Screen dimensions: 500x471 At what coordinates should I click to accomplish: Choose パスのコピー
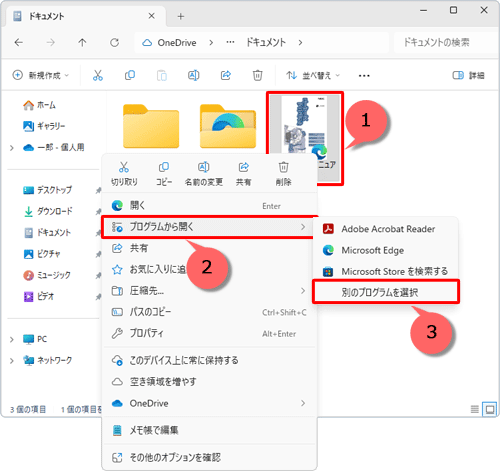209,312
